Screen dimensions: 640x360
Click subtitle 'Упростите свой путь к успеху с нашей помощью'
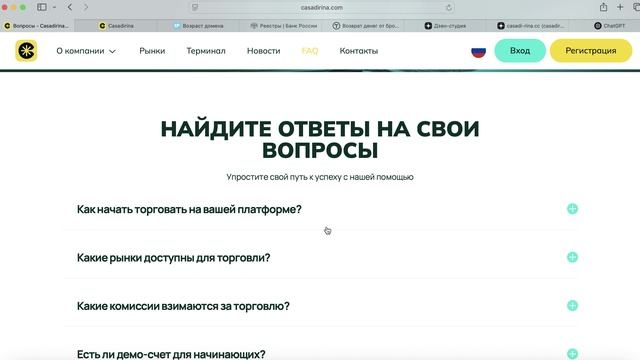(320, 177)
